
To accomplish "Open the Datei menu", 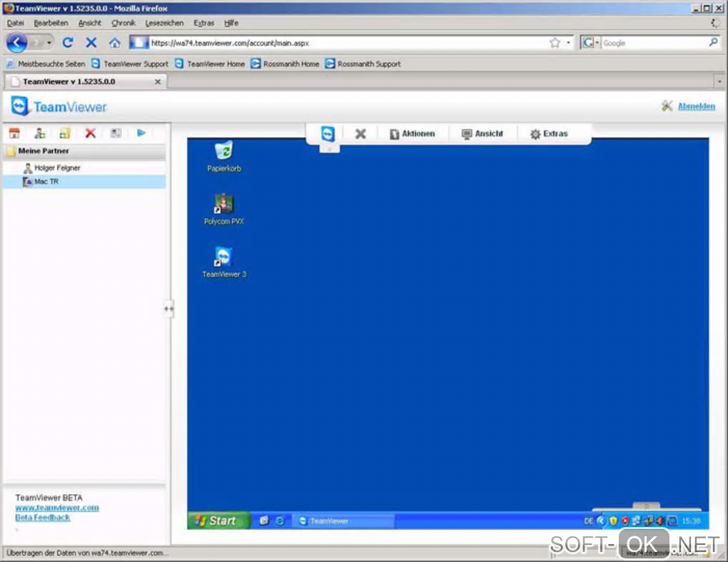I will 15,23.
